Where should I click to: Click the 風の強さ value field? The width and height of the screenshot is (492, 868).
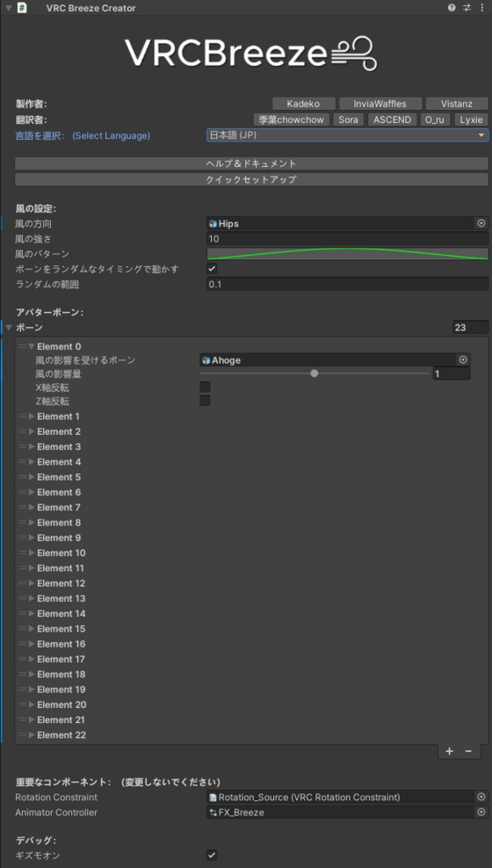[348, 238]
